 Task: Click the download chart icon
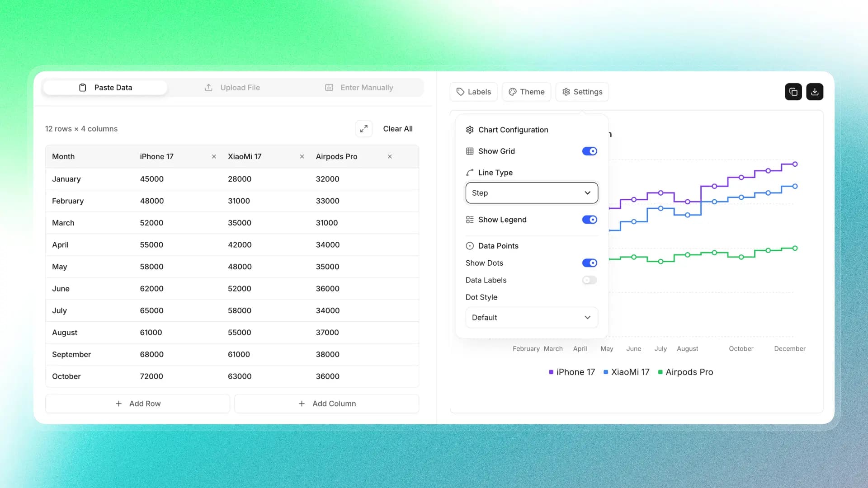[815, 92]
